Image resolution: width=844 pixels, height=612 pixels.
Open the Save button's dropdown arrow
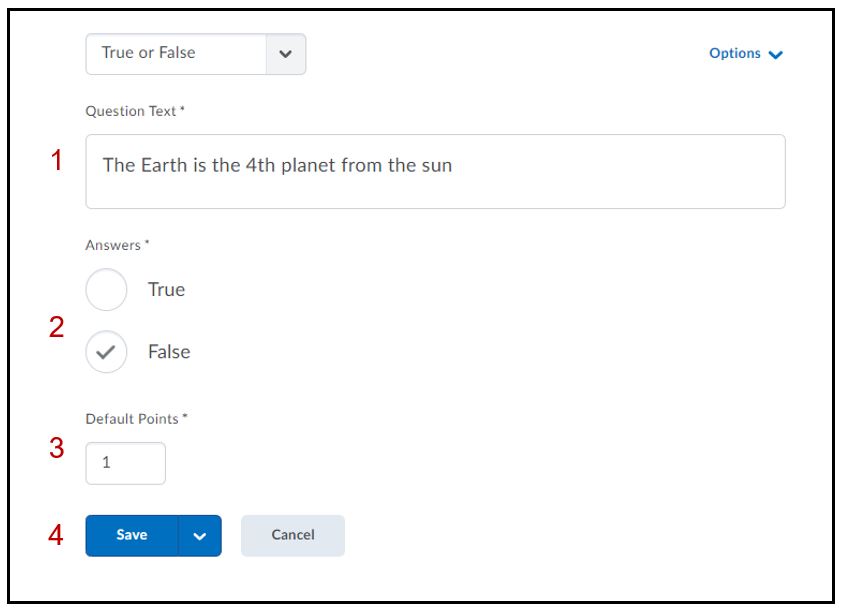(200, 536)
